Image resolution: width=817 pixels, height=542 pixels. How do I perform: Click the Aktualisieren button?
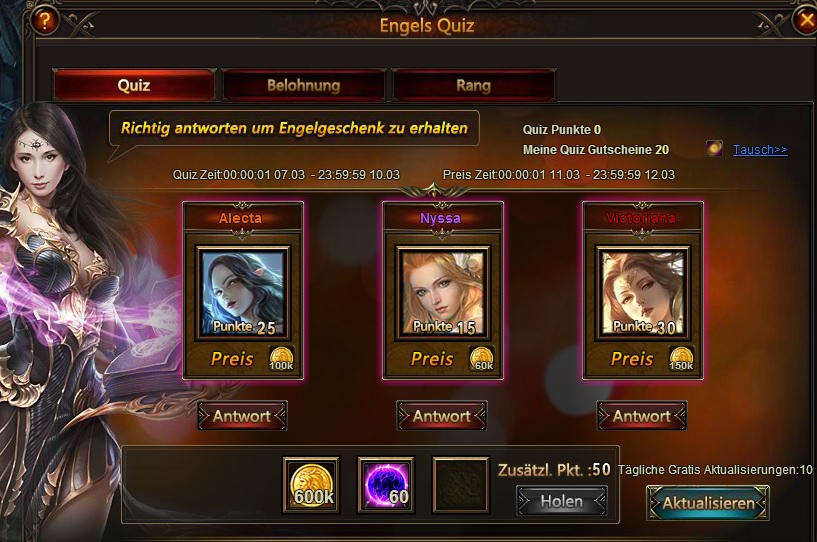click(708, 503)
